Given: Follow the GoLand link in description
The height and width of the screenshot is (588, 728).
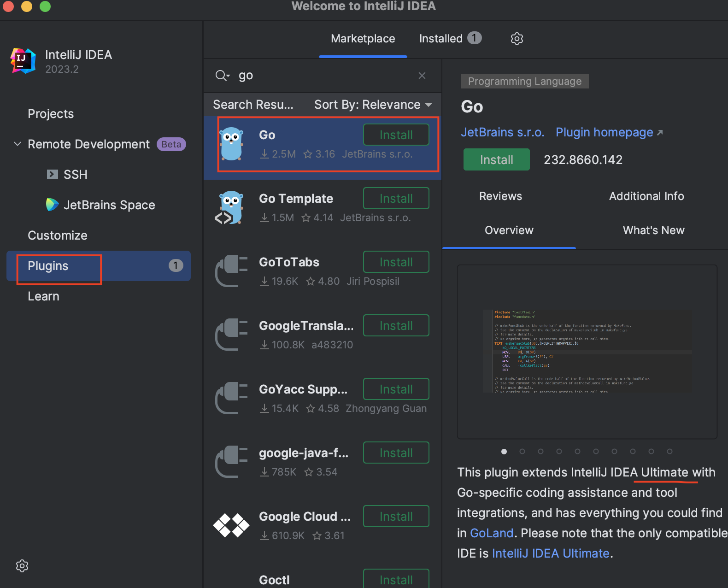Looking at the screenshot, I should pyautogui.click(x=492, y=533).
